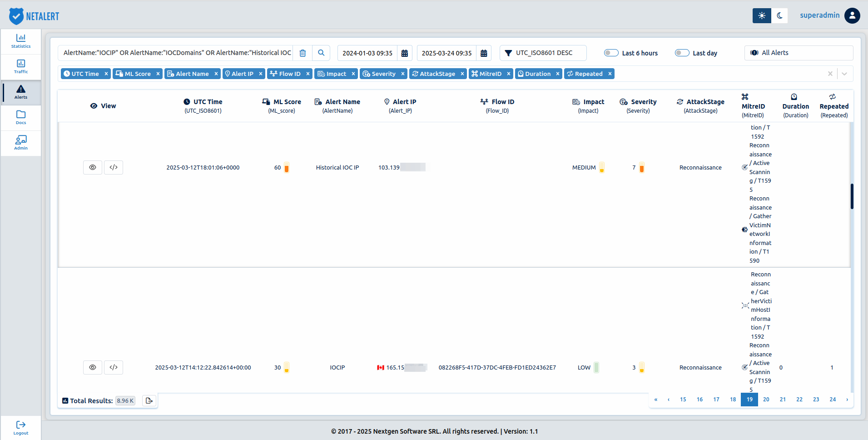
Task: Click the NetAlert shield logo
Action: (x=16, y=16)
